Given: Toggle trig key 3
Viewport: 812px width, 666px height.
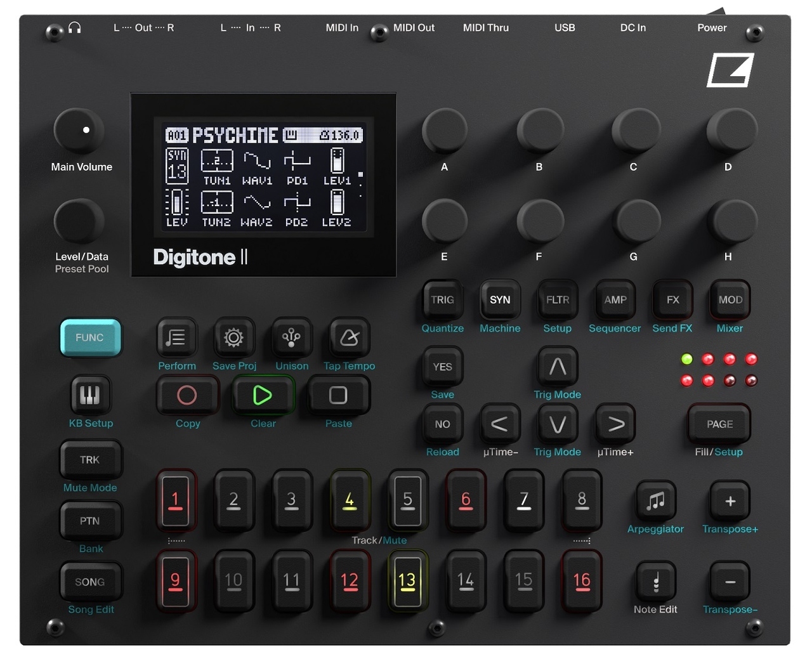Looking at the screenshot, I should coord(291,500).
